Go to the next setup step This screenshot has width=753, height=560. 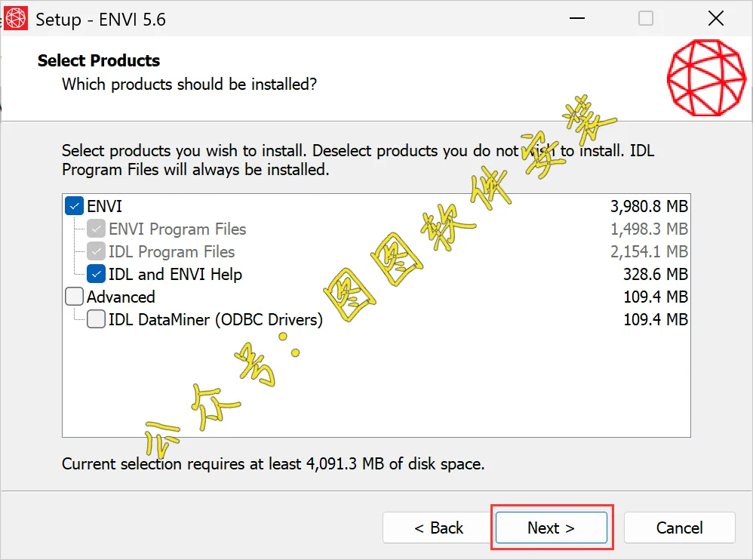(552, 528)
